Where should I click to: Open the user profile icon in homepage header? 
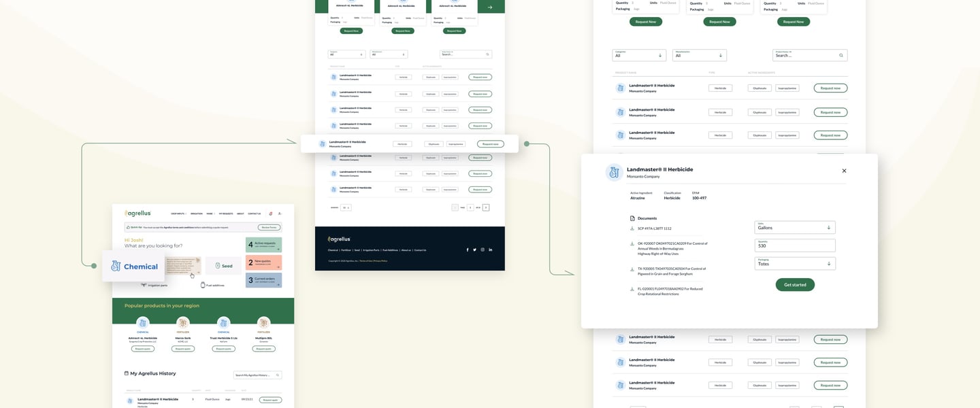(x=280, y=214)
